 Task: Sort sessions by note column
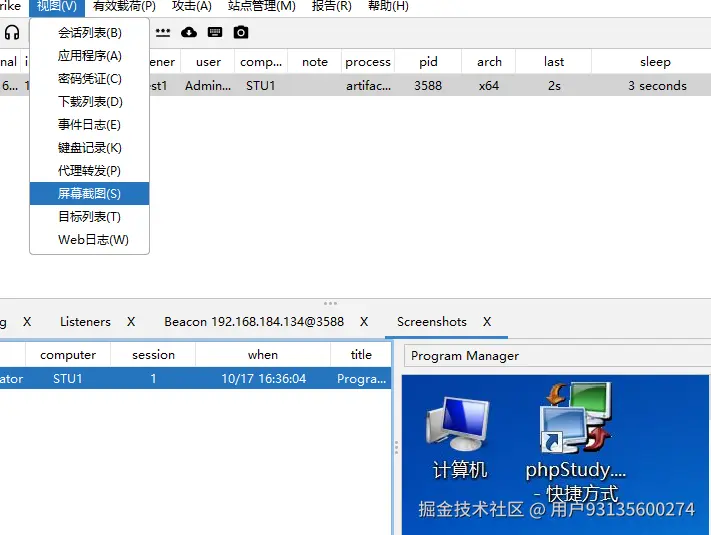[x=315, y=62]
